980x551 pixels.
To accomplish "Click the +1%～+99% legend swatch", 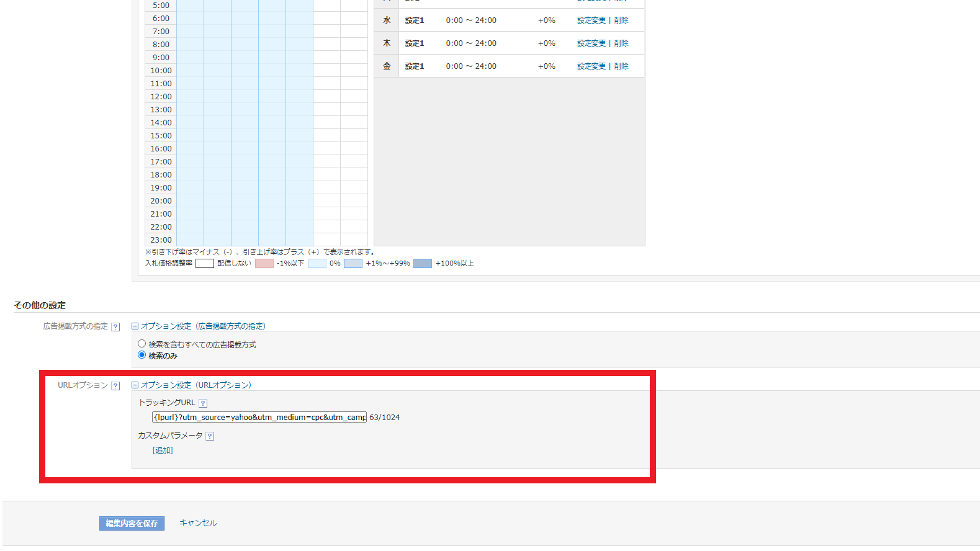I will click(353, 264).
